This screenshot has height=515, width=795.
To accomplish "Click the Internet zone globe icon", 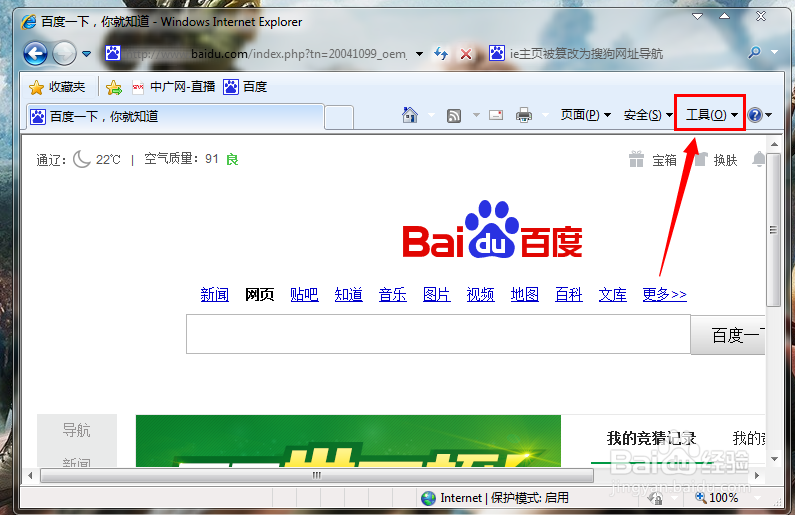I will pos(428,498).
